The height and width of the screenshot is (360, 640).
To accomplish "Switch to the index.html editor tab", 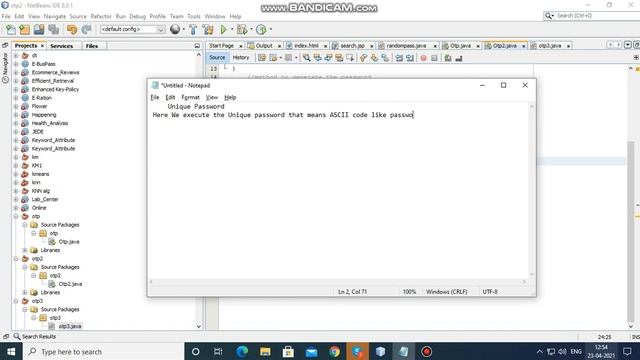I will pos(306,46).
